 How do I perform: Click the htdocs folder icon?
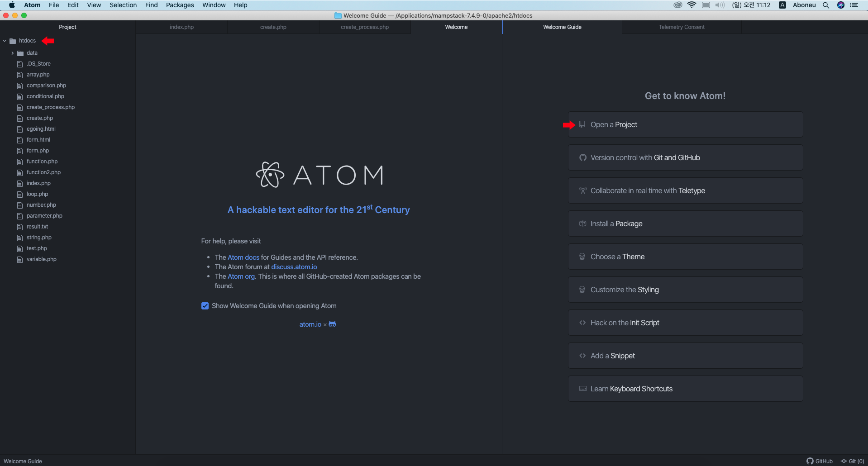click(x=13, y=41)
